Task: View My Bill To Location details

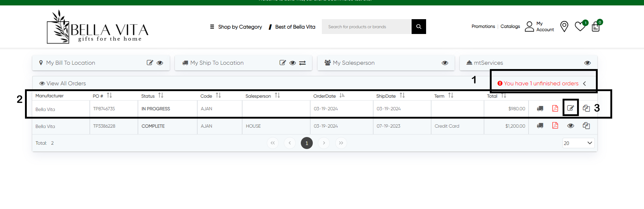Action: click(160, 63)
